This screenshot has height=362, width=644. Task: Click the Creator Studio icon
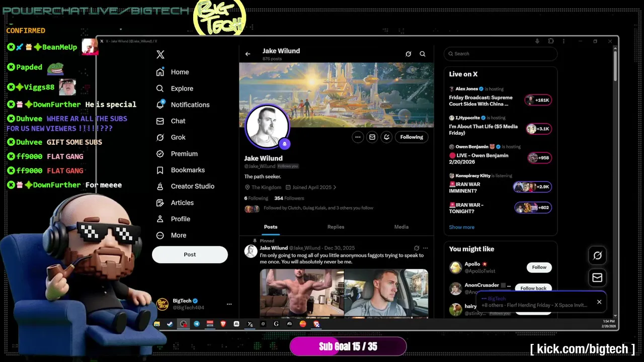(160, 186)
